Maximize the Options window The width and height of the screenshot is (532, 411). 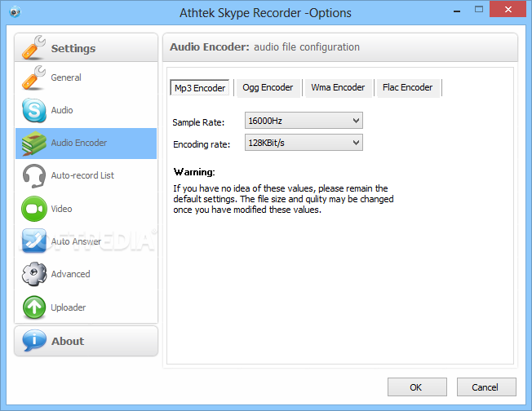[x=479, y=10]
